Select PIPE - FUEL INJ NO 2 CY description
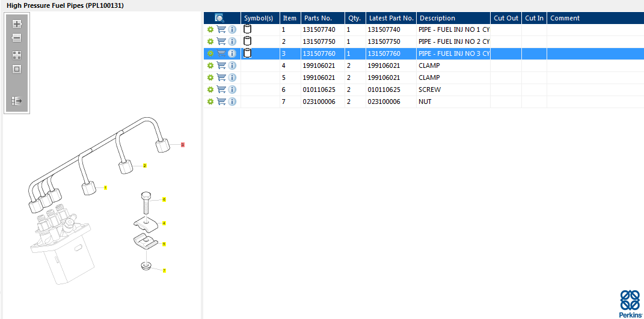 tap(454, 41)
